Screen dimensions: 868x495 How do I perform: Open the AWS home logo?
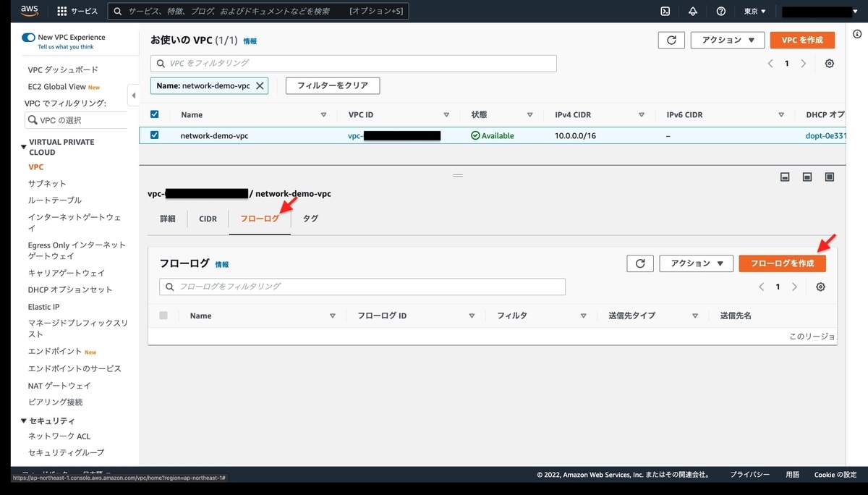29,11
